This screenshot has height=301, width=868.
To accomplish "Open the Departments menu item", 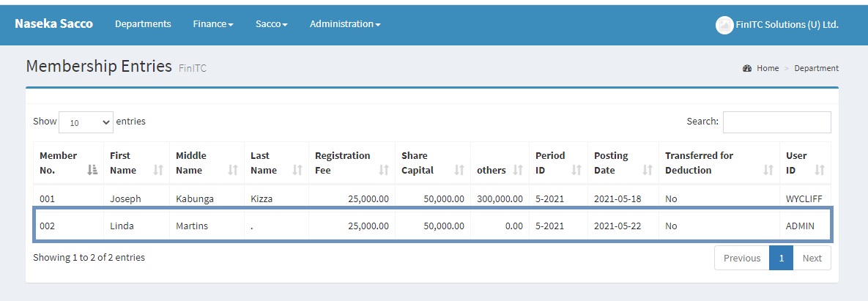I will click(143, 24).
